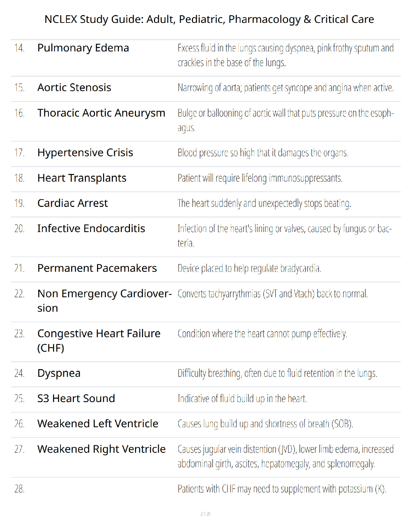Select the Non Emergency Cardioversion term
This screenshot has height=532, width=411.
click(104, 301)
